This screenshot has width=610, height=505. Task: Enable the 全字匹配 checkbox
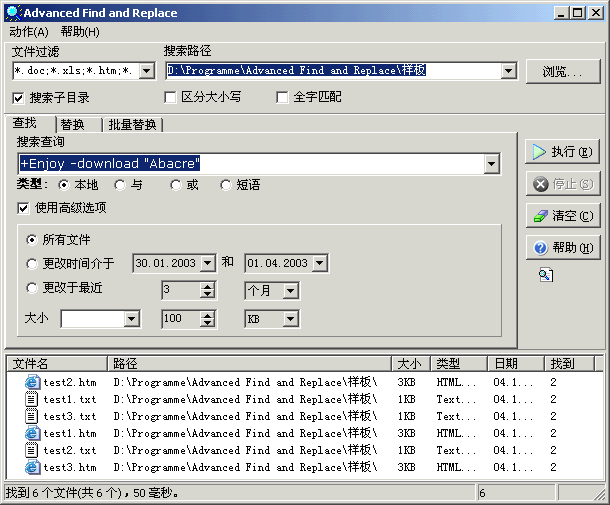[x=282, y=97]
